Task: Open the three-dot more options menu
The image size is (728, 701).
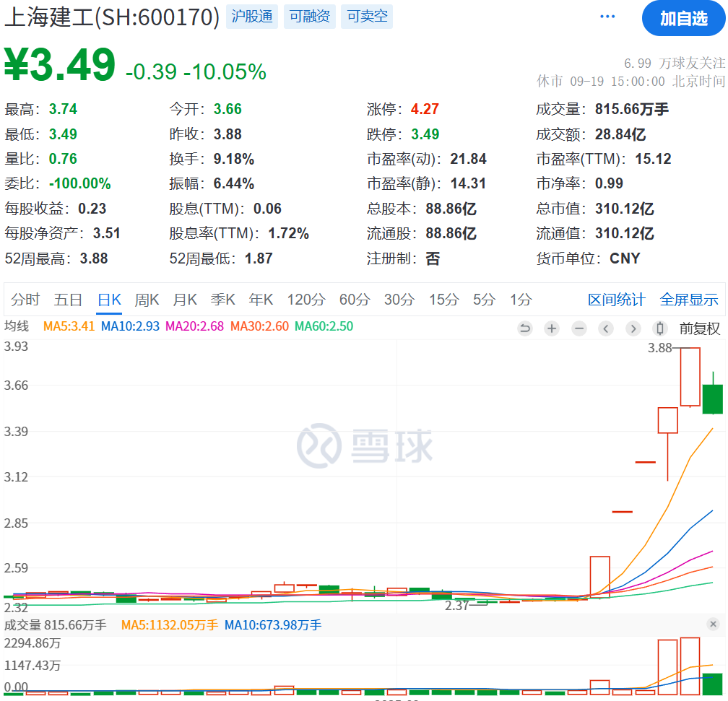Action: click(x=607, y=17)
